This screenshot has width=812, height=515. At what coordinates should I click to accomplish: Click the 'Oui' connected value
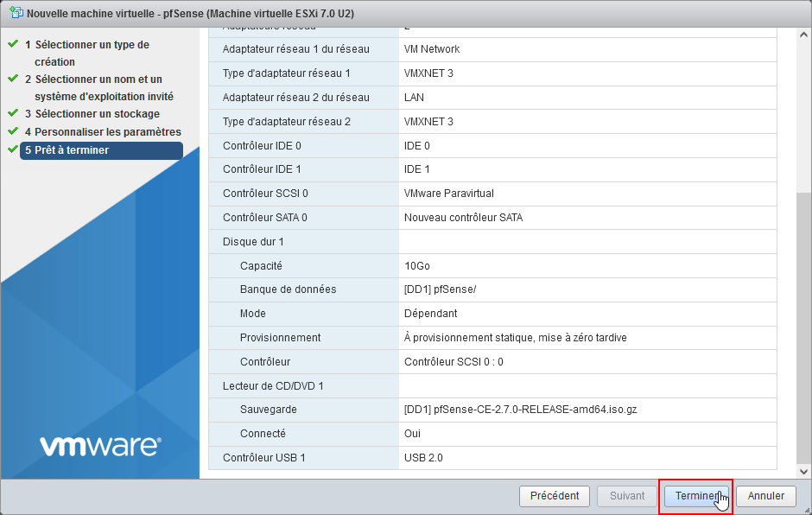pos(412,434)
